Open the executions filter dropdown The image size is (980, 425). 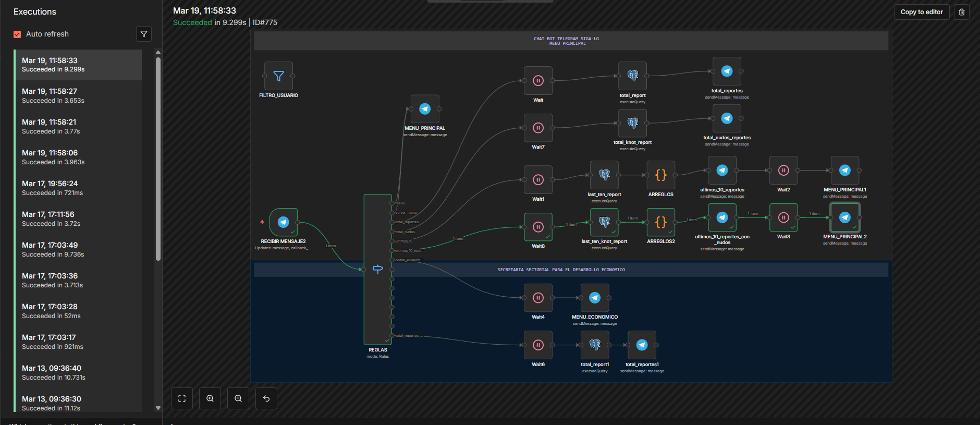144,34
